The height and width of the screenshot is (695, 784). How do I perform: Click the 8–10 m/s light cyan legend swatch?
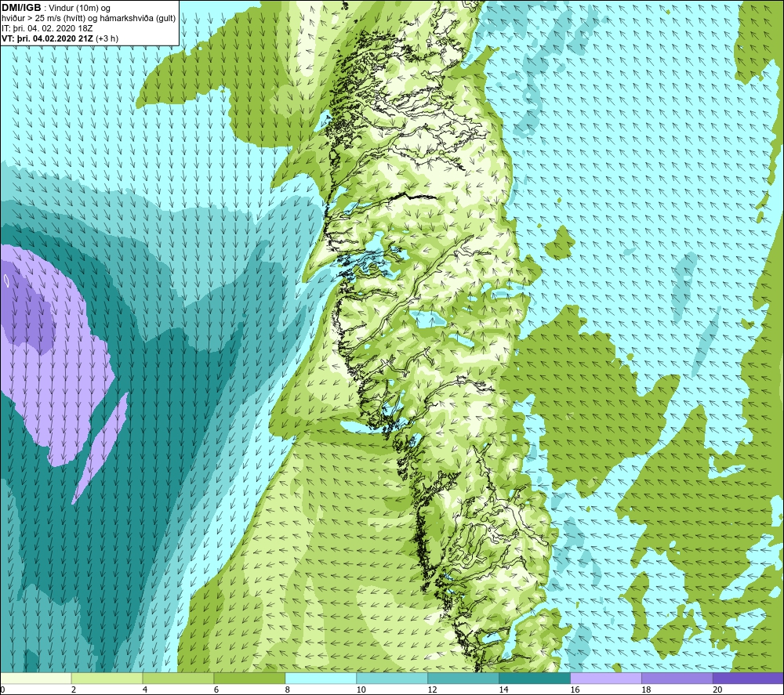tap(321, 679)
